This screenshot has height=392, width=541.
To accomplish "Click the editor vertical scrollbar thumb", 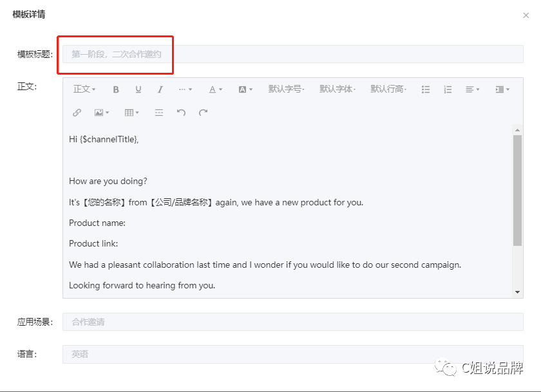I will tap(517, 191).
